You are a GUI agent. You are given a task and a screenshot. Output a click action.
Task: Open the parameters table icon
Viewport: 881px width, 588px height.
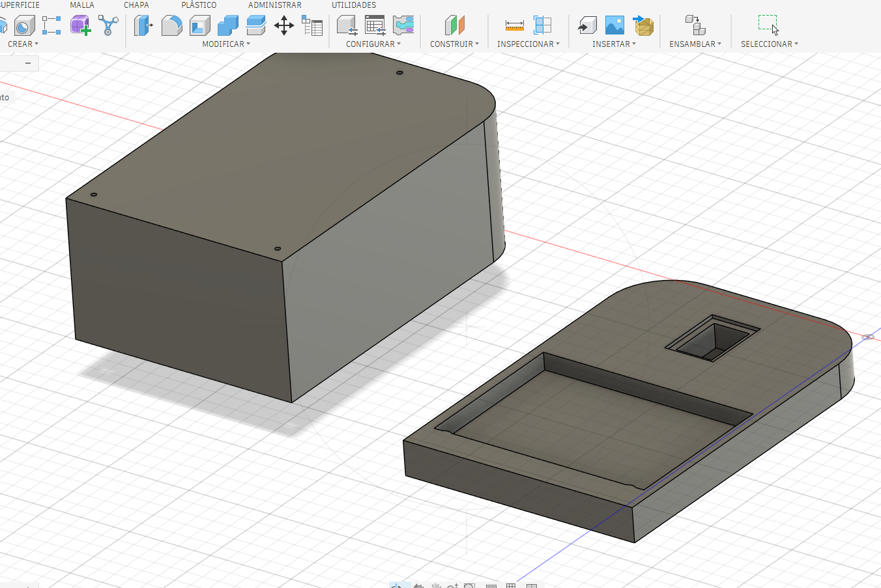pyautogui.click(x=312, y=26)
